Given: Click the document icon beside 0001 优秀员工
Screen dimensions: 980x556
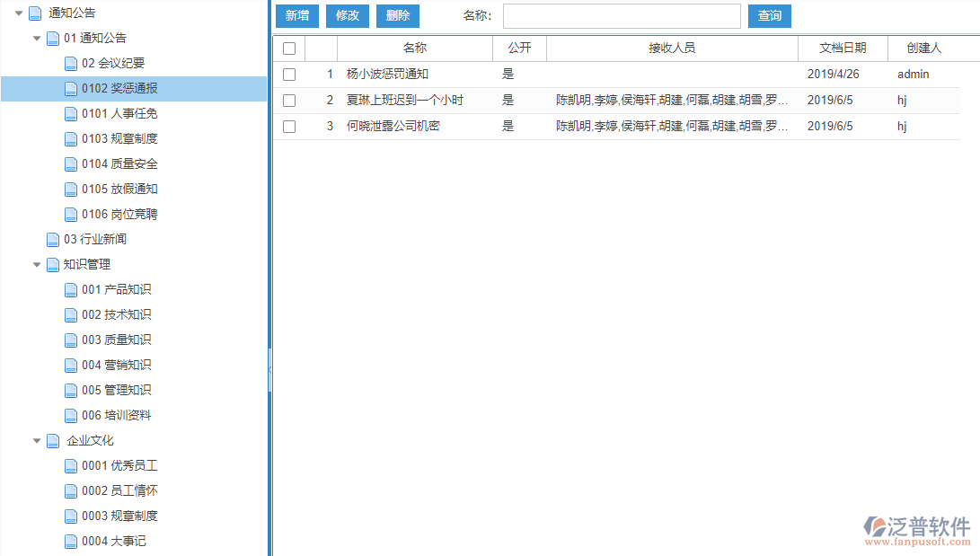Looking at the screenshot, I should pyautogui.click(x=70, y=465).
